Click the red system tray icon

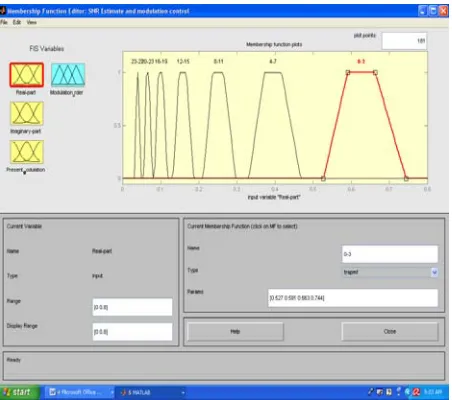[416, 392]
